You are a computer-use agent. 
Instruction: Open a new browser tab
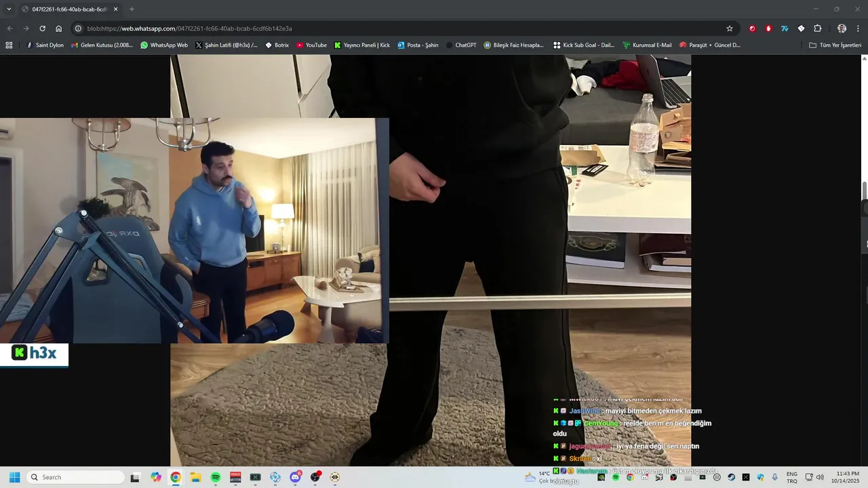coord(132,9)
